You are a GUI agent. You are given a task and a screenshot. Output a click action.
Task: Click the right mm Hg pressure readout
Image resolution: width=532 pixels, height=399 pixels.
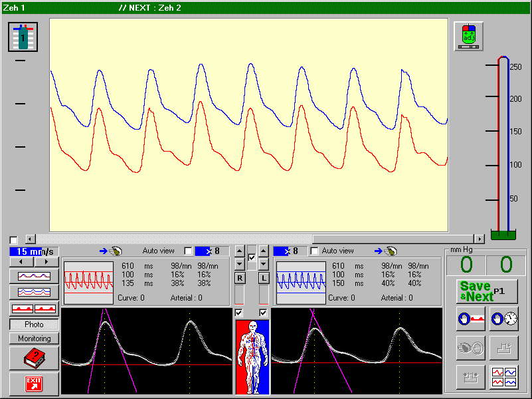[506, 265]
